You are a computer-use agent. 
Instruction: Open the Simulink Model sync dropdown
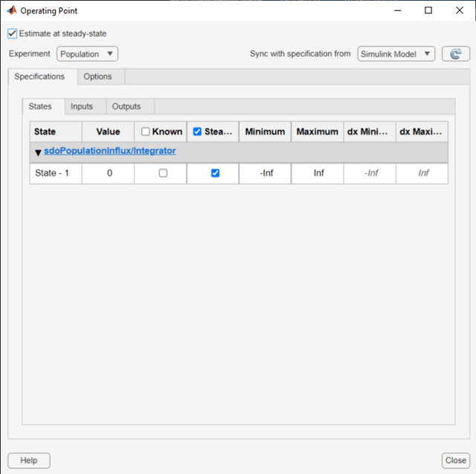pyautogui.click(x=396, y=54)
